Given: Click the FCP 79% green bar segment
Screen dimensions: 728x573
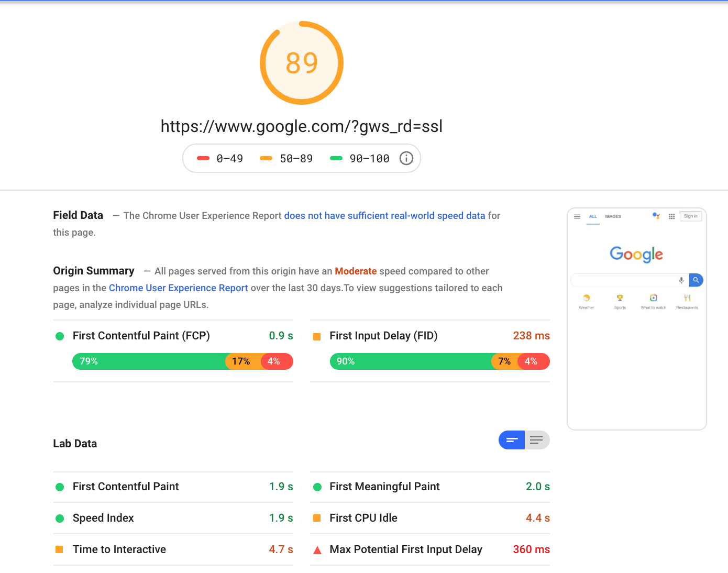Looking at the screenshot, I should point(149,361).
